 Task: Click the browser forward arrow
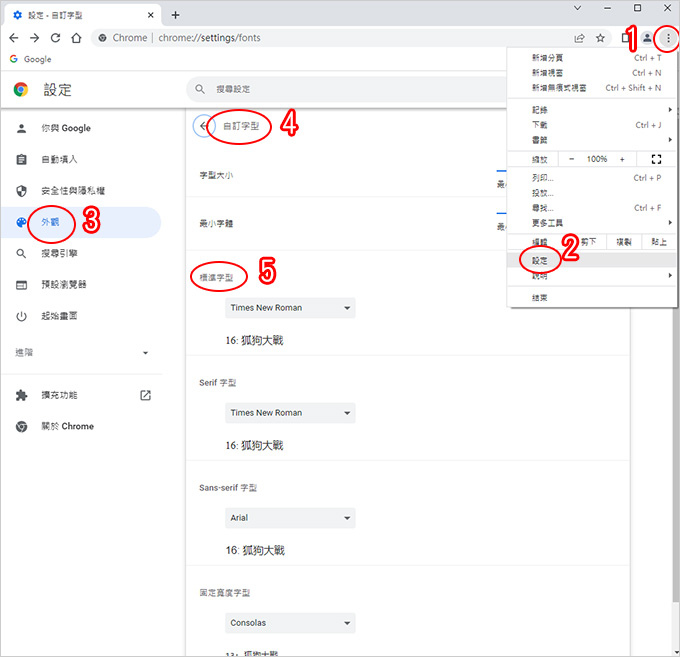coord(35,38)
